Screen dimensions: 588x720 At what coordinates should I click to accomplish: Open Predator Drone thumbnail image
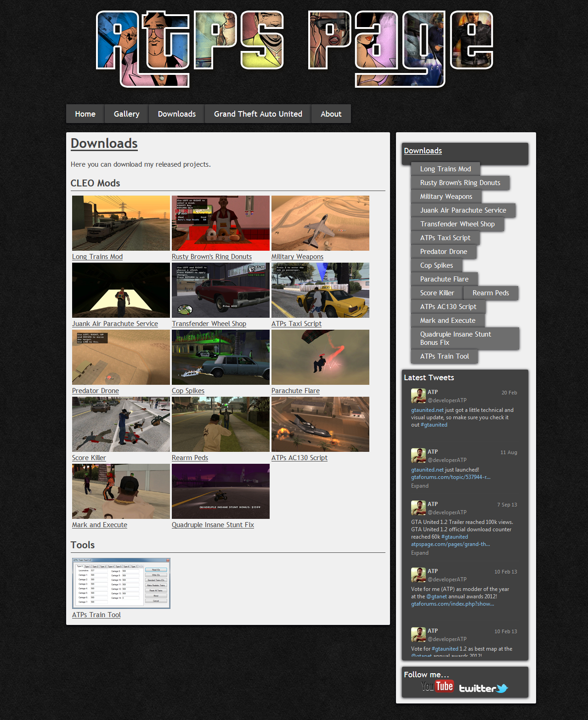coord(121,357)
